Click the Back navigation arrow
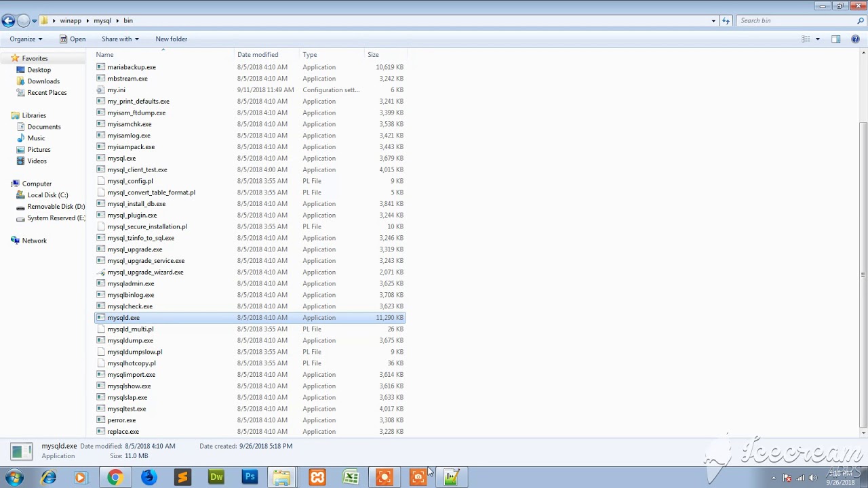Viewport: 868px width, 488px height. 8,21
